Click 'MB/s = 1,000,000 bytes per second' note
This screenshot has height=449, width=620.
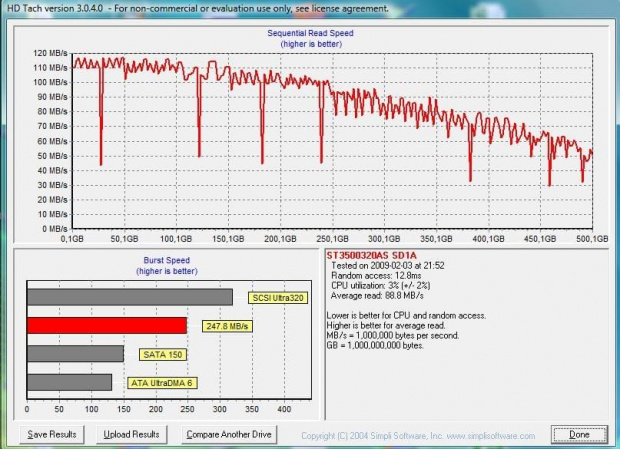pyautogui.click(x=393, y=336)
